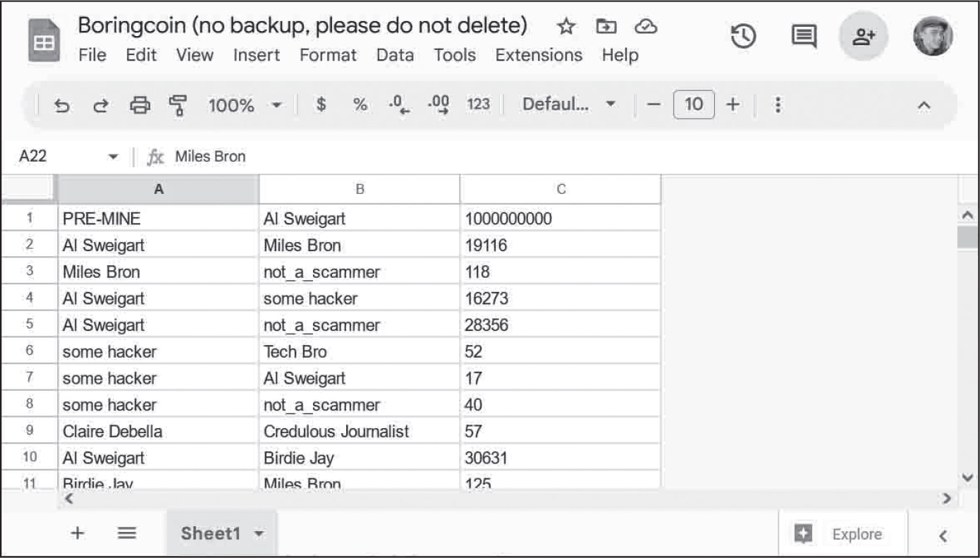This screenshot has height=558, width=980.
Task: Click the undo arrow icon
Action: tap(62, 105)
